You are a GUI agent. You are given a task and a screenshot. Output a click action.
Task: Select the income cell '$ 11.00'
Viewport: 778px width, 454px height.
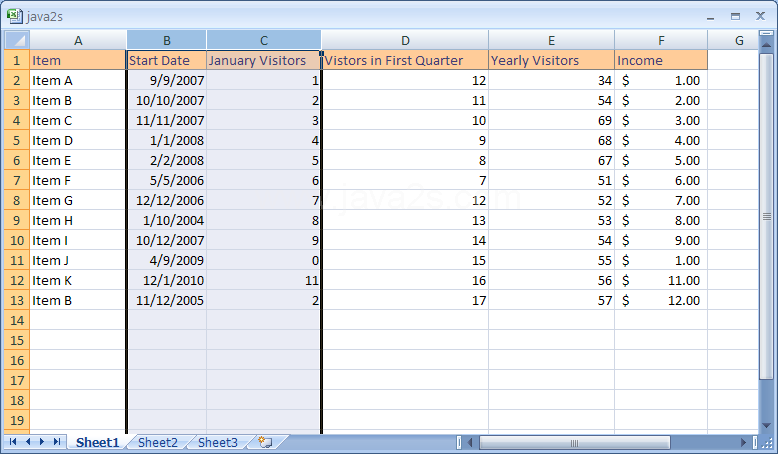[x=661, y=280]
